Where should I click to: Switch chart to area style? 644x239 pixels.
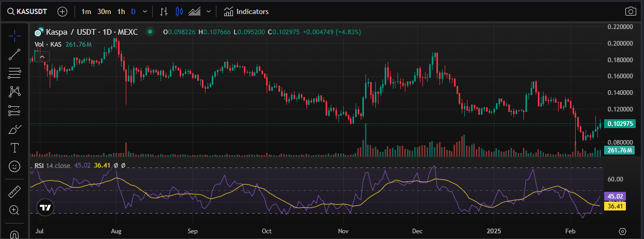click(195, 11)
